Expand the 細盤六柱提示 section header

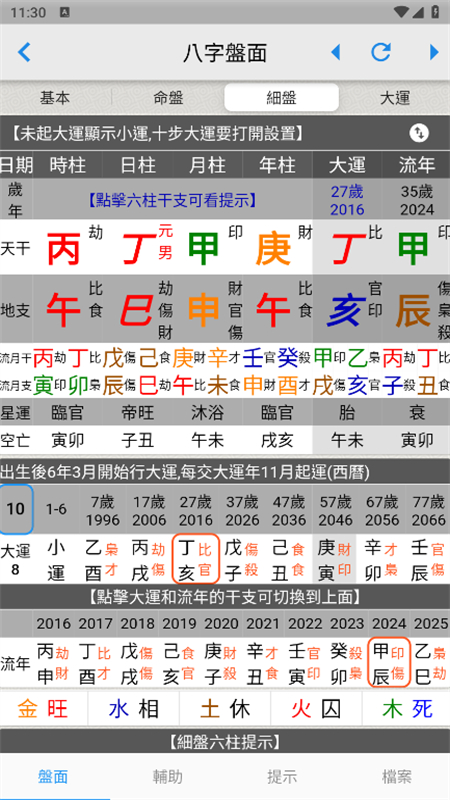pyautogui.click(x=225, y=742)
